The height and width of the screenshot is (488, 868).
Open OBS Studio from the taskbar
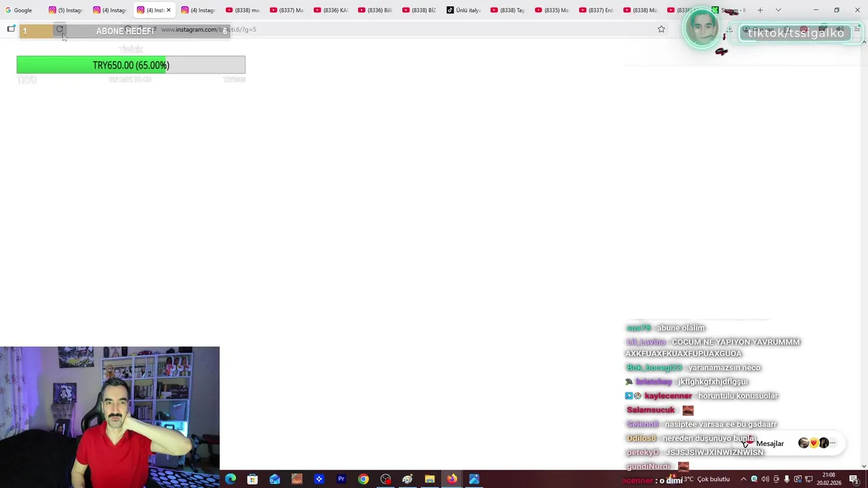click(x=386, y=479)
